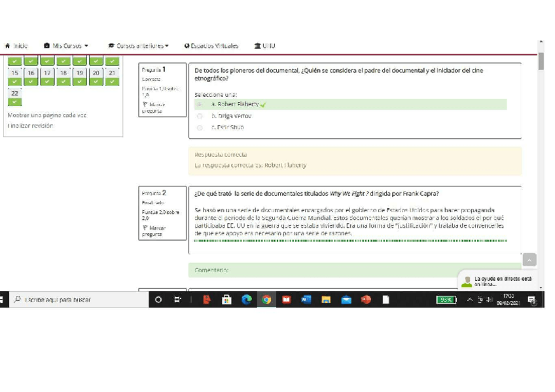Click the briefcase icon beside Mis Cursos
555x392 pixels.
(x=46, y=46)
